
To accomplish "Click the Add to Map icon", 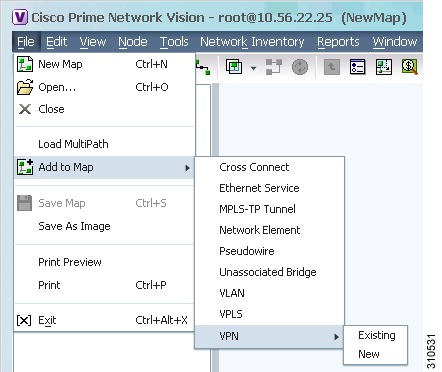I will [25, 167].
